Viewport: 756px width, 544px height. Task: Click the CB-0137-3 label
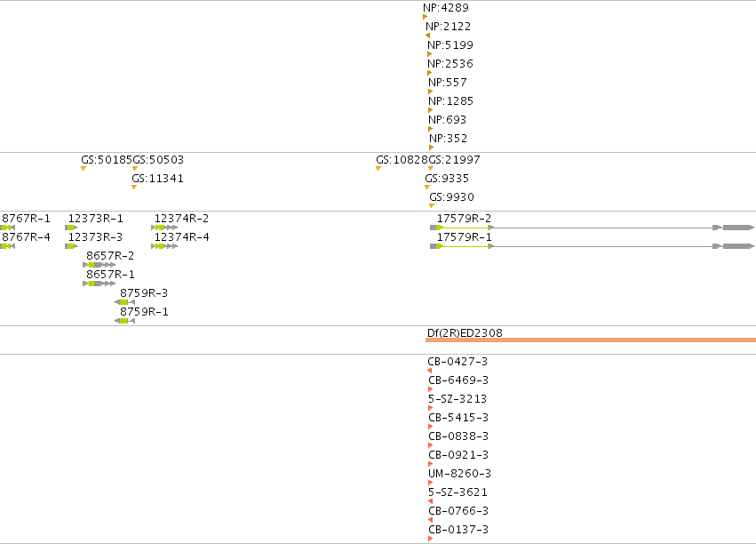tap(458, 530)
